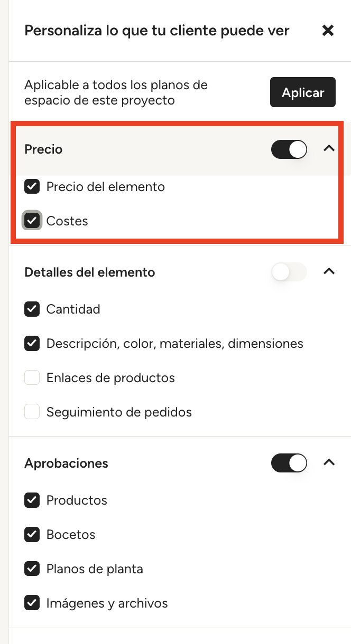Collapse the Precio section
351x644 pixels.
pyautogui.click(x=329, y=149)
